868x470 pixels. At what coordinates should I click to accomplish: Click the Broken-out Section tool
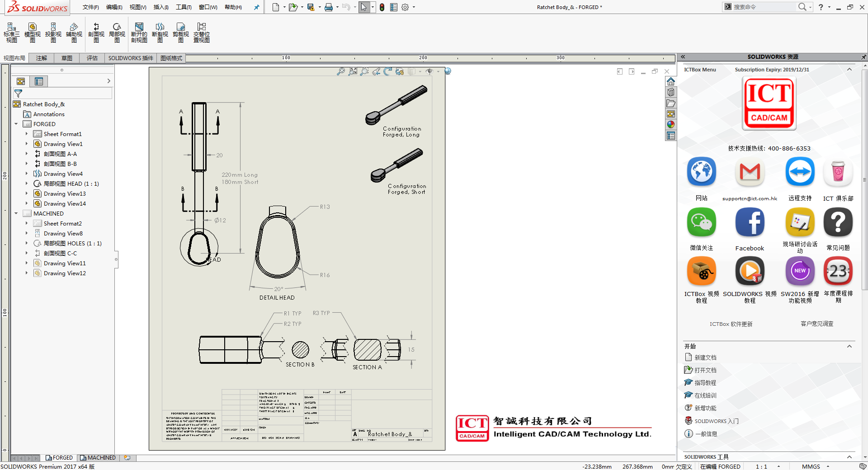(139, 33)
